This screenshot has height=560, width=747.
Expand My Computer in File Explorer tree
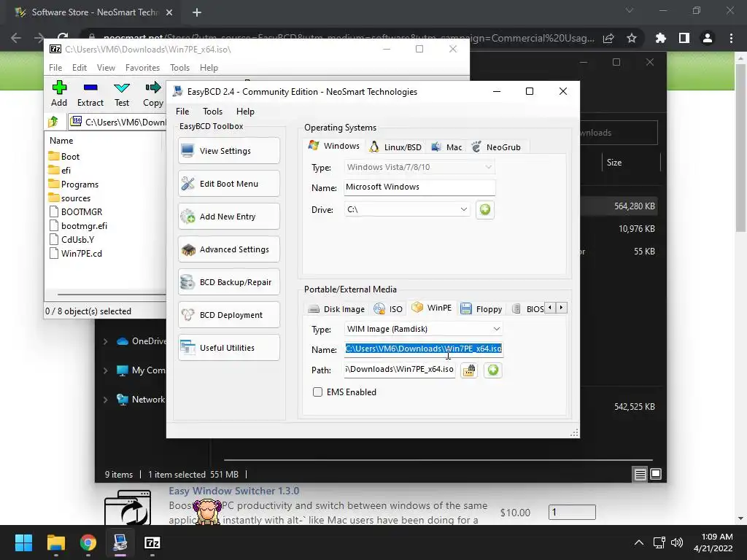point(105,370)
